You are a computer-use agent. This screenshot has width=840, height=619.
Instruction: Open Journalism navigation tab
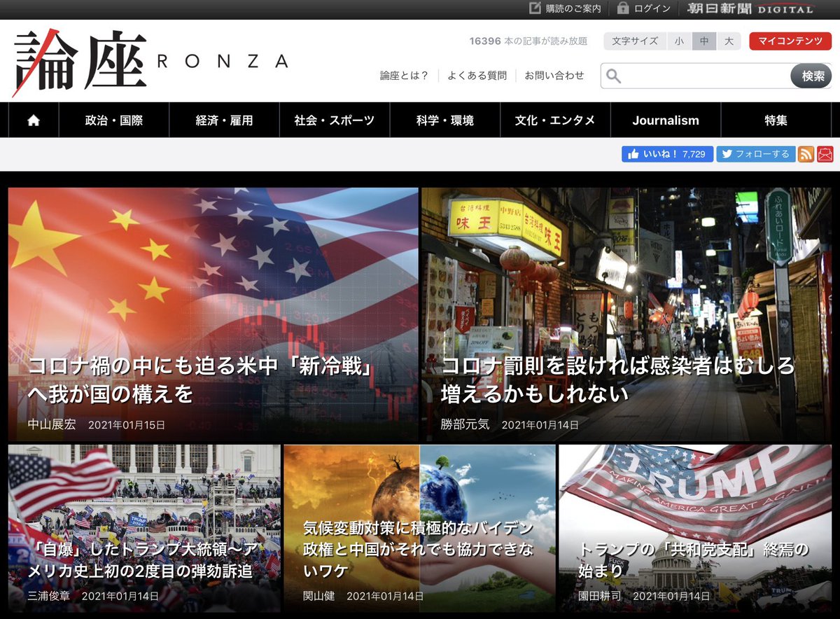point(666,120)
